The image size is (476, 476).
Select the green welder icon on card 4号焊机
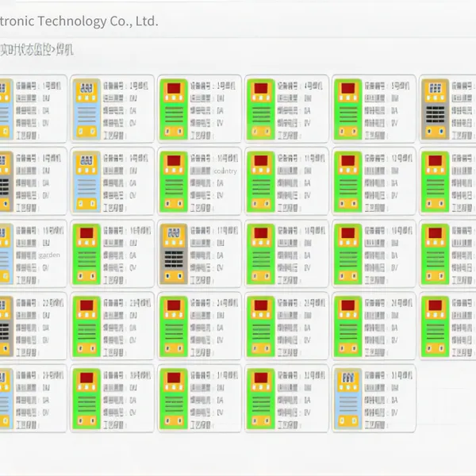click(261, 109)
